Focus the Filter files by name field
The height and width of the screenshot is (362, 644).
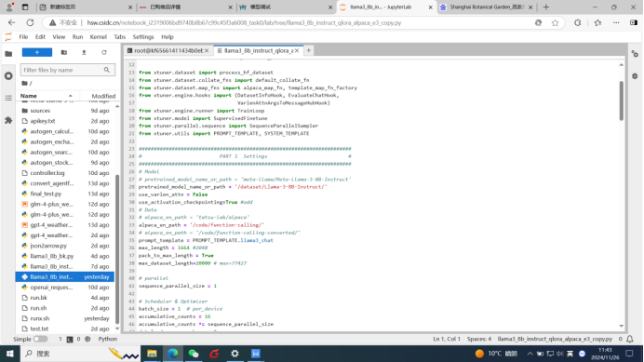coord(68,70)
